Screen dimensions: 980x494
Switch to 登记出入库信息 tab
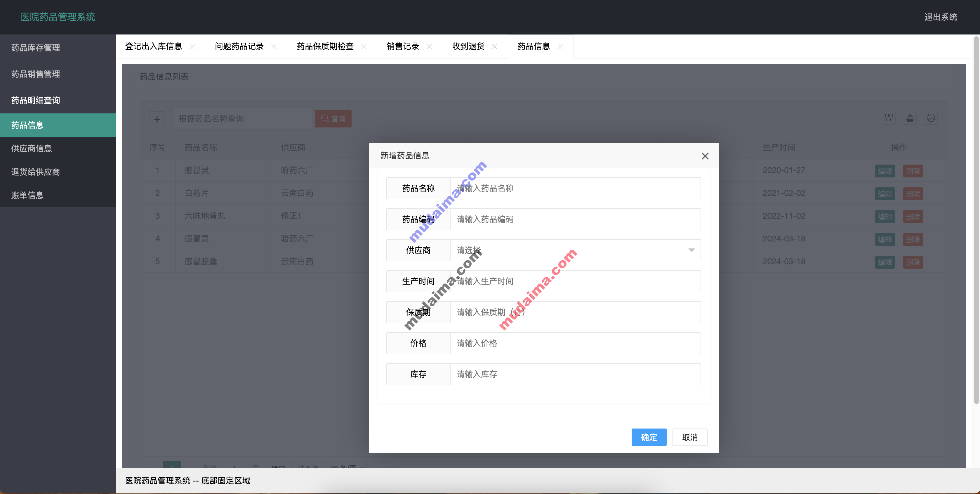click(x=153, y=46)
